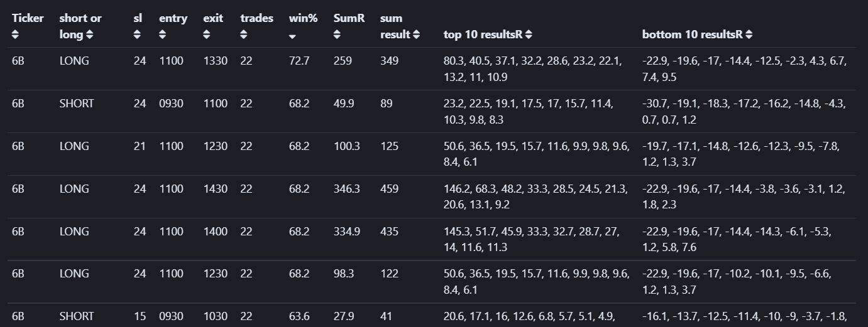Sort by sum result sort icon
The width and height of the screenshot is (868, 327).
point(416,35)
